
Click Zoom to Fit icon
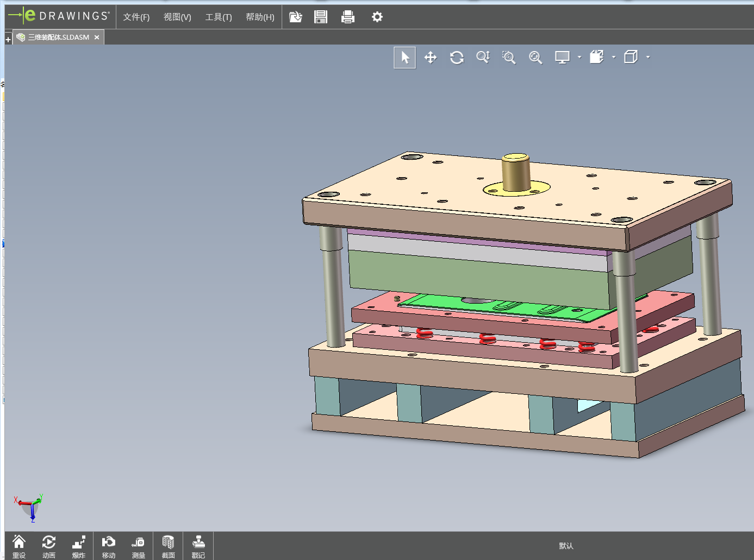point(535,58)
